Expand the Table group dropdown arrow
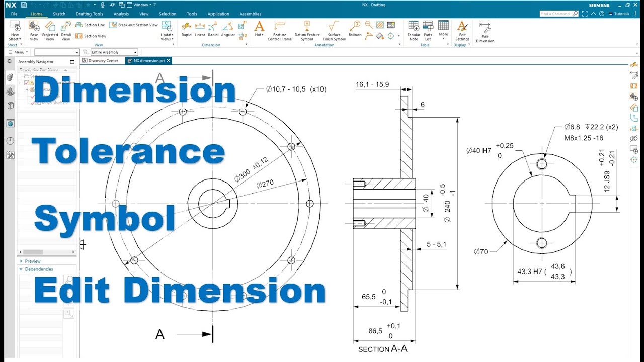The height and width of the screenshot is (362, 644). click(x=448, y=44)
